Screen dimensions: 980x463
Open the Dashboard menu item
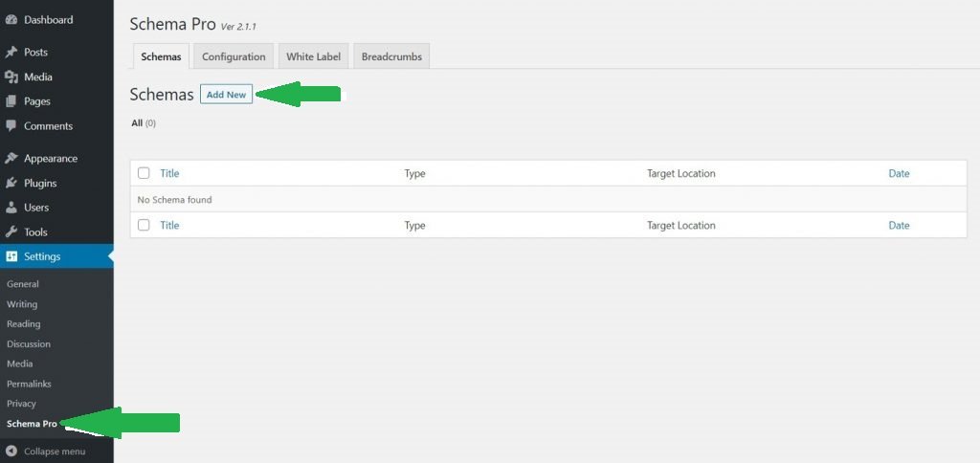click(48, 20)
